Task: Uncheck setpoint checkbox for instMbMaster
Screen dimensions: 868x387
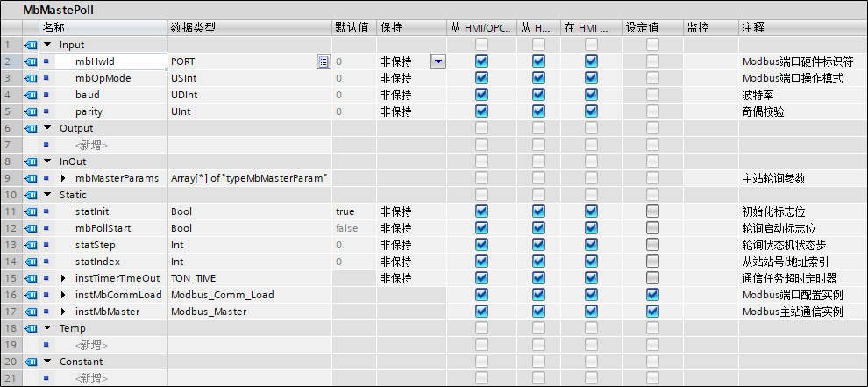Action: point(652,311)
